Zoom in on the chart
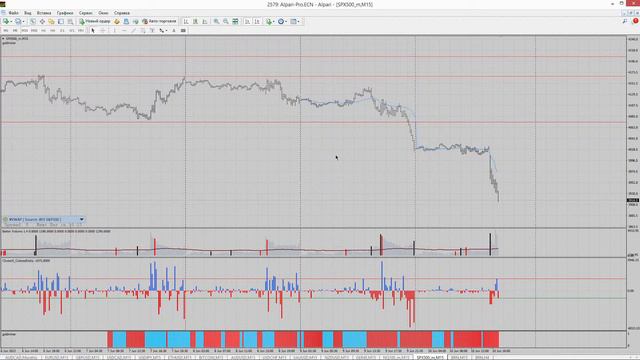Viewport: 640px width, 360px height. pos(216,21)
